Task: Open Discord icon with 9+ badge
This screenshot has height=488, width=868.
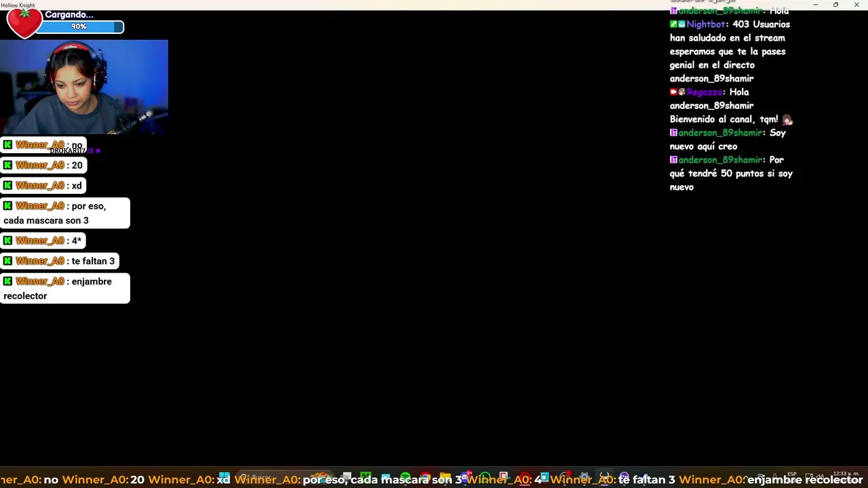Action: pyautogui.click(x=466, y=477)
